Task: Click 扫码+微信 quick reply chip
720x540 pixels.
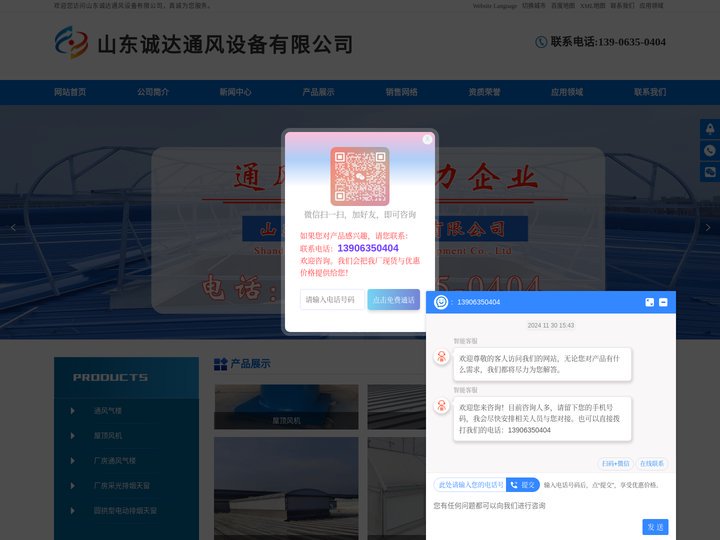Action: tap(615, 463)
